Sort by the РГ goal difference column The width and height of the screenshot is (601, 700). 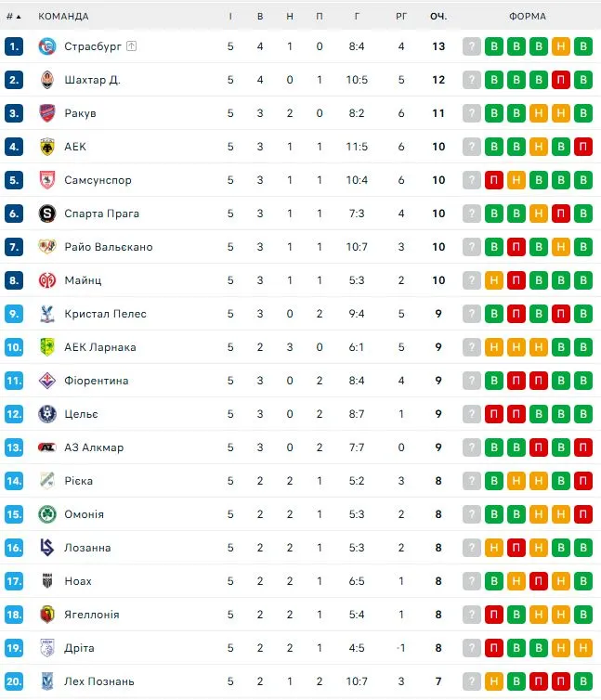tap(401, 16)
